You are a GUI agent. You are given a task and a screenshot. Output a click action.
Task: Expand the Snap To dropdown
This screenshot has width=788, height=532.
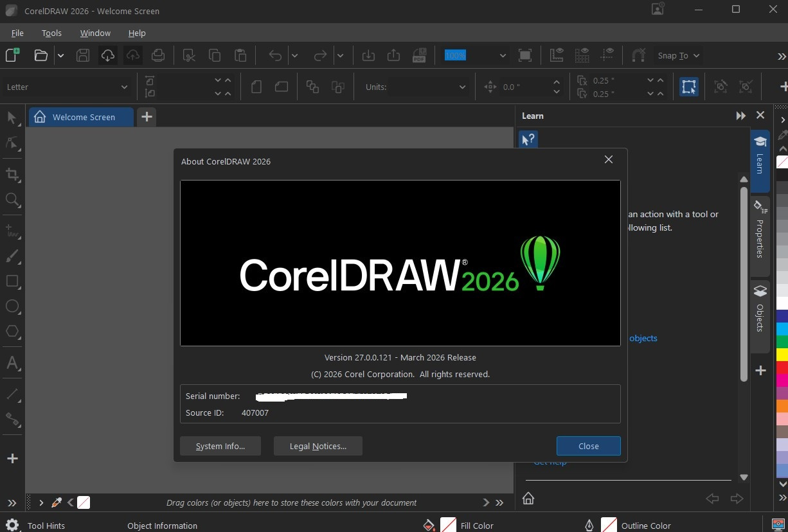(678, 56)
